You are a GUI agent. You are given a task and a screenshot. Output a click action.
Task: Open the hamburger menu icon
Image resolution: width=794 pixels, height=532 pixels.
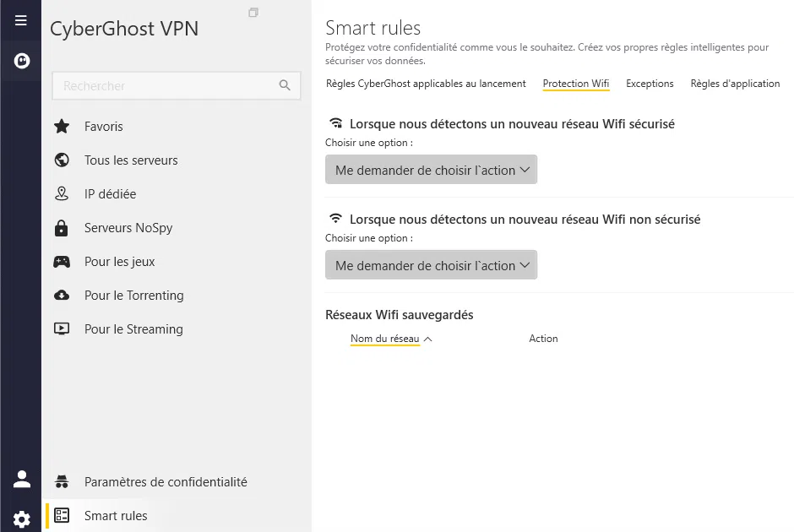pyautogui.click(x=21, y=20)
